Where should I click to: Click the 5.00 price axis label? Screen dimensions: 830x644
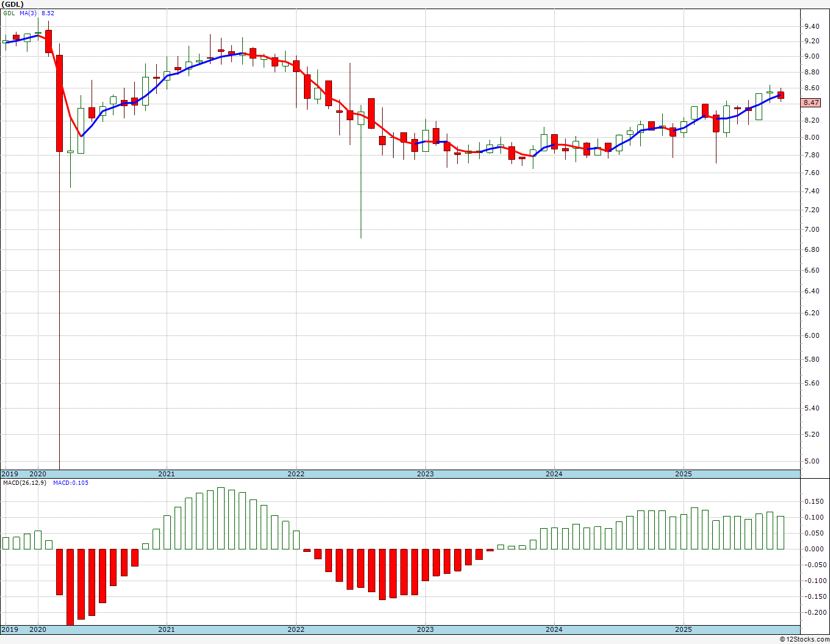pos(812,461)
